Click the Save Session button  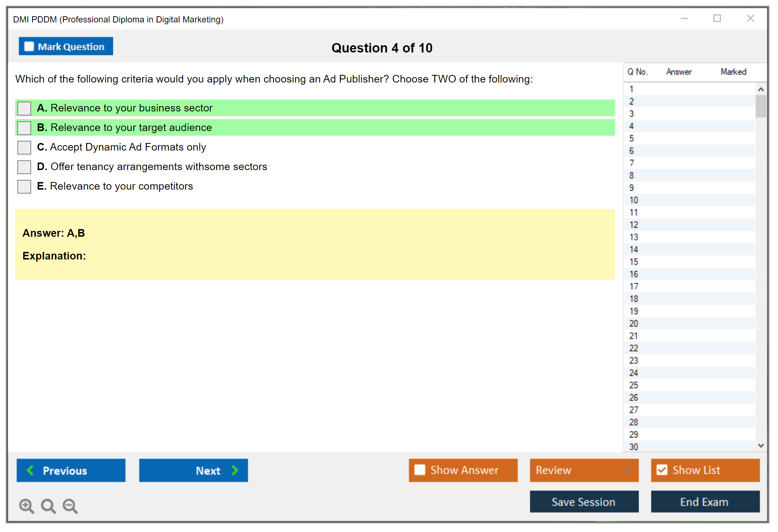584,502
